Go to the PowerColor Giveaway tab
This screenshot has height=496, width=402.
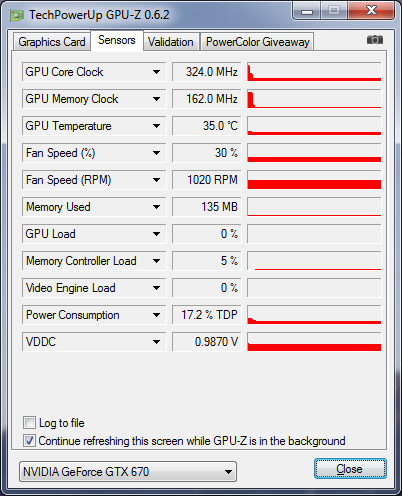(x=258, y=42)
